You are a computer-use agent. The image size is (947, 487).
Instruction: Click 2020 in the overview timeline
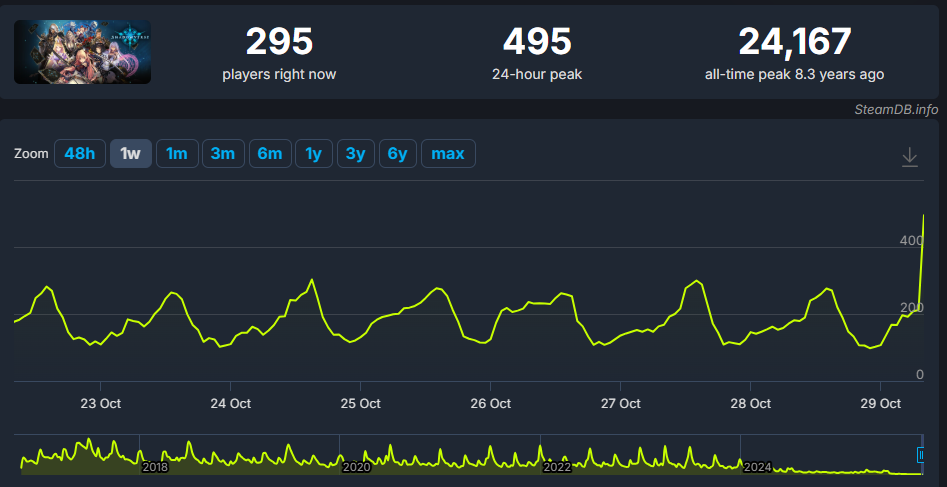tap(356, 467)
